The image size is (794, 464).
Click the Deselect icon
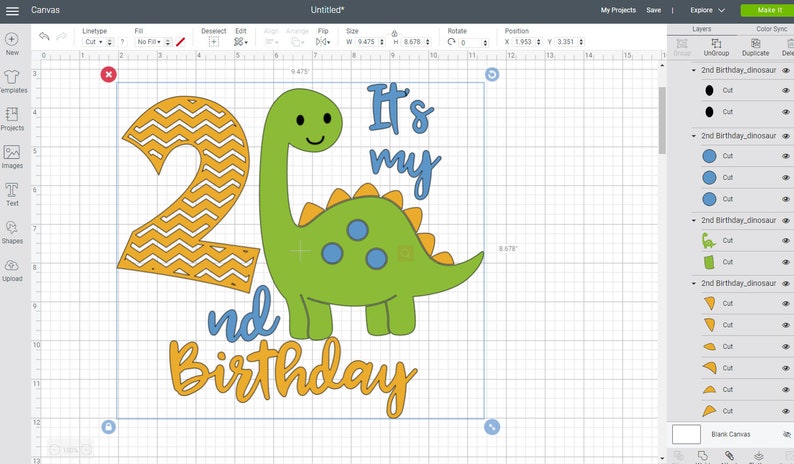coord(214,42)
